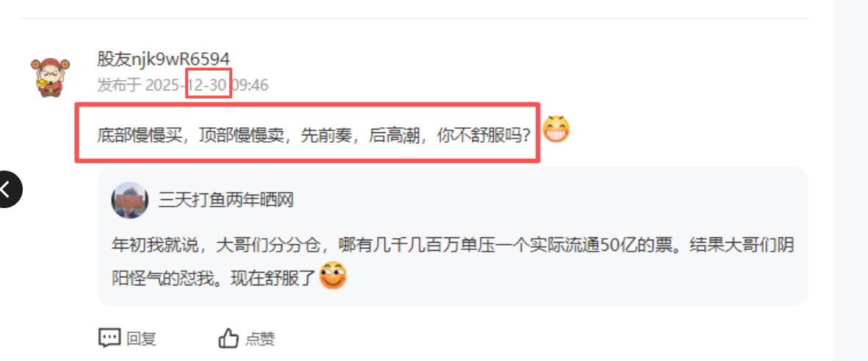Open avatar of 三天打鱼两年晒网

tap(129, 200)
